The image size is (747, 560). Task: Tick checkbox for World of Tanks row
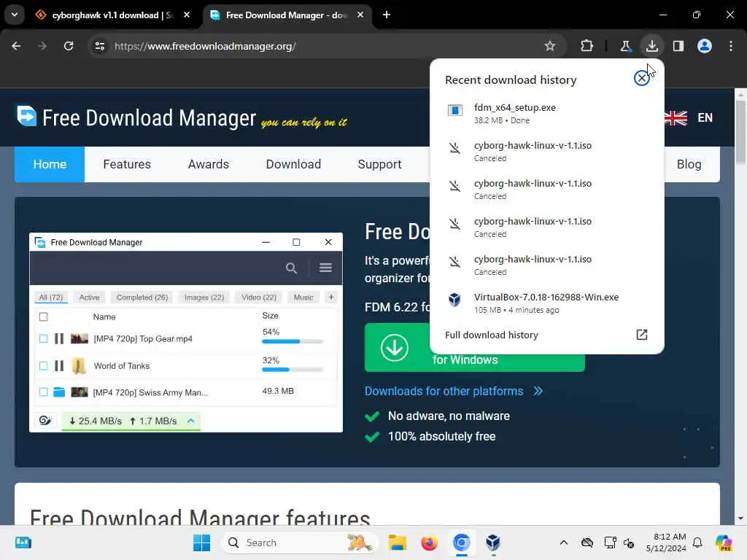pyautogui.click(x=43, y=366)
